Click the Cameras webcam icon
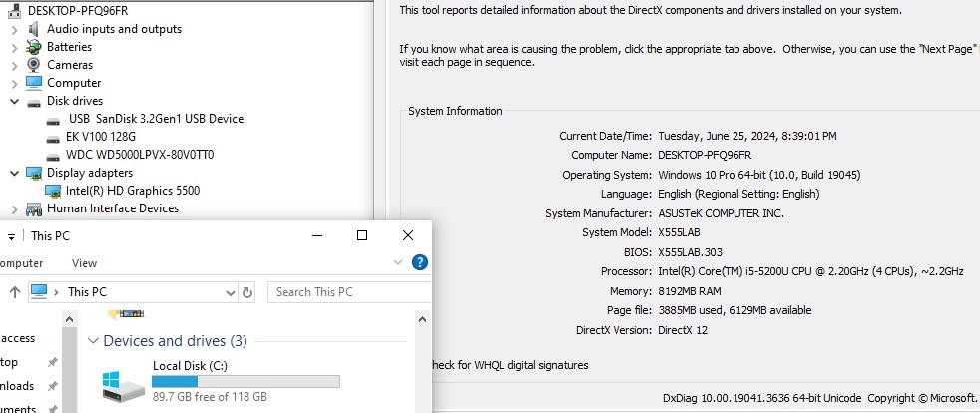This screenshot has height=413, width=980. pos(34,65)
